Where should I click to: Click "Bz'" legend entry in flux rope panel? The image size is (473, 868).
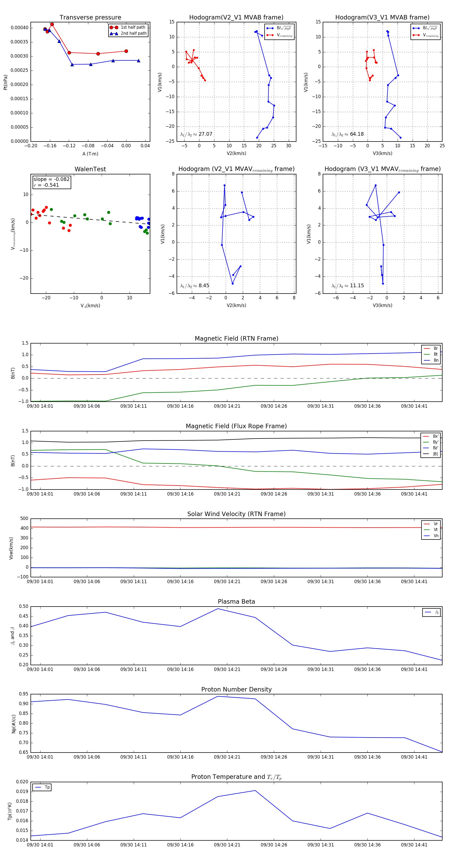(x=431, y=448)
